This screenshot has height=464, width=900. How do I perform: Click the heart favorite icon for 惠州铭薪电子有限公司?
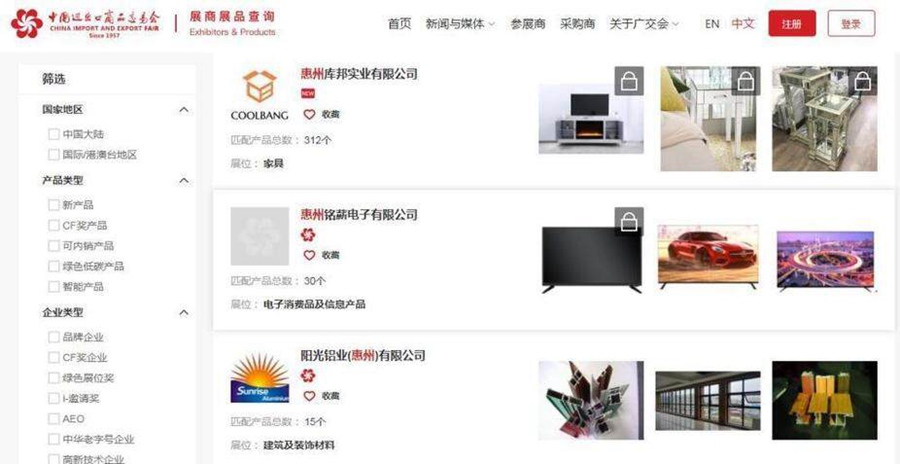click(x=309, y=255)
